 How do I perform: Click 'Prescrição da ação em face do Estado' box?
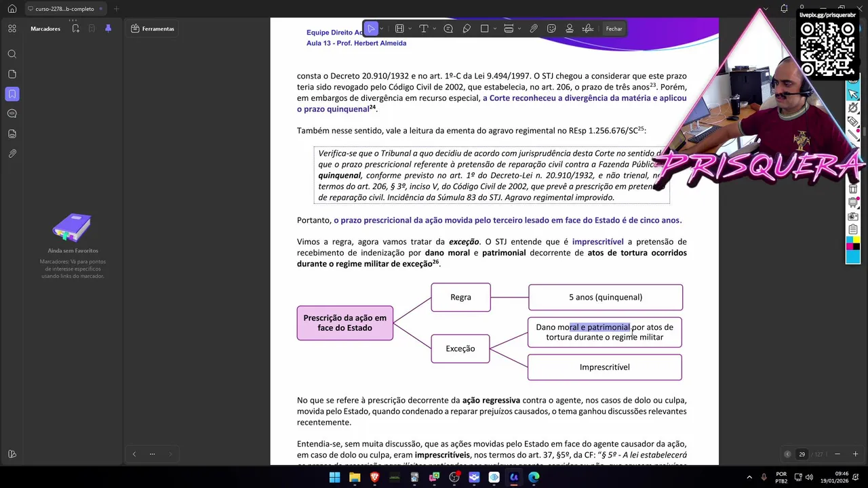[x=344, y=323]
